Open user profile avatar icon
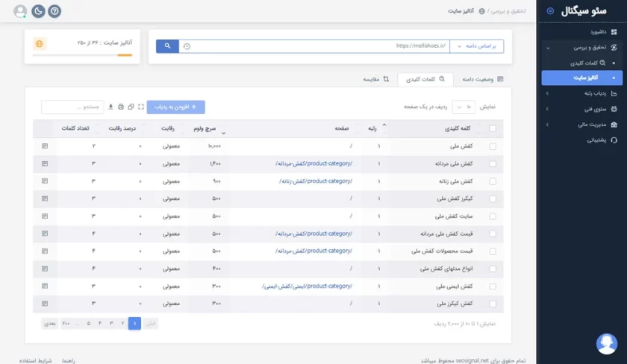This screenshot has width=627, height=364. 20,10
